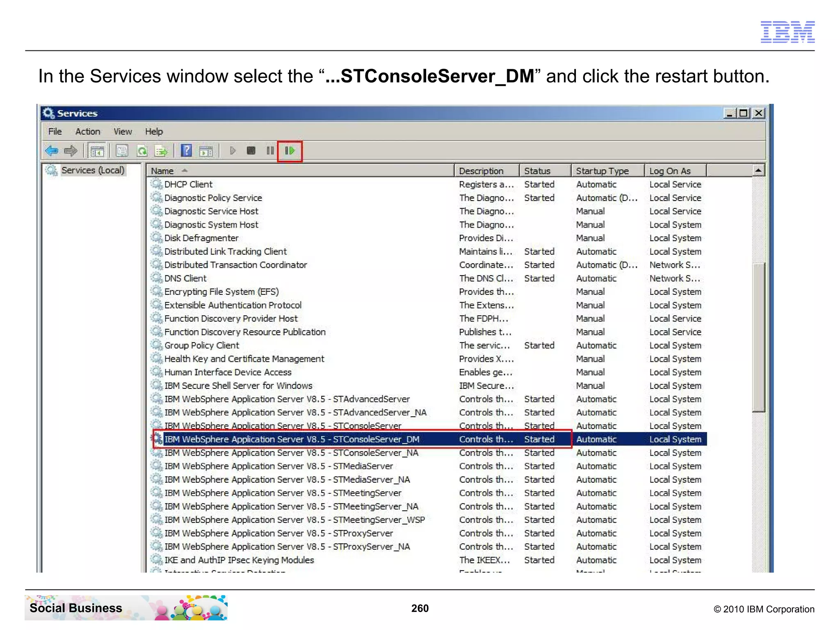The height and width of the screenshot is (630, 840).
Task: Select Distributed Link Tracking Client
Action: (x=428, y=251)
